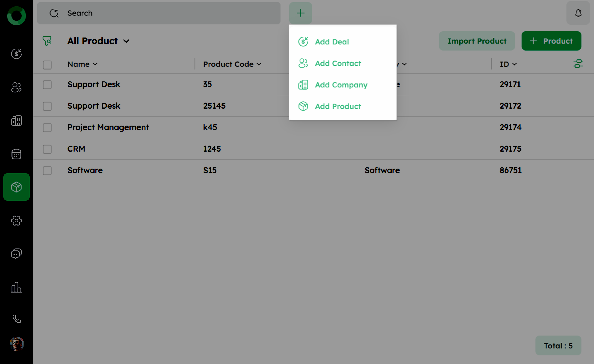Click the Import Product button
The height and width of the screenshot is (364, 594).
[477, 41]
